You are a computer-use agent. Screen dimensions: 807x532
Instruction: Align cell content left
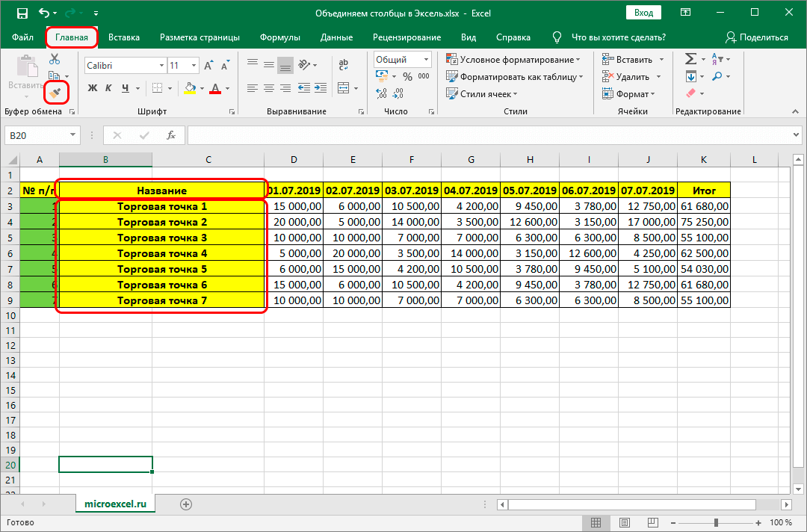(x=253, y=88)
